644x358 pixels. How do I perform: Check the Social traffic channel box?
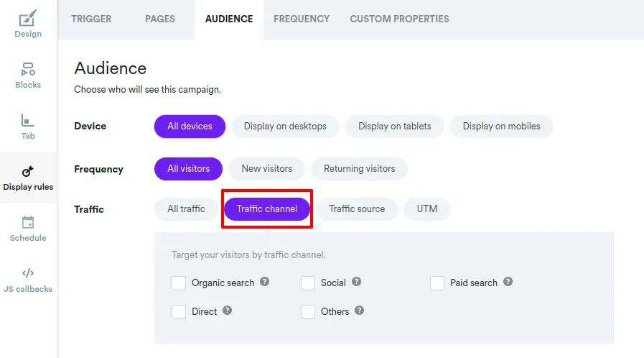click(307, 283)
